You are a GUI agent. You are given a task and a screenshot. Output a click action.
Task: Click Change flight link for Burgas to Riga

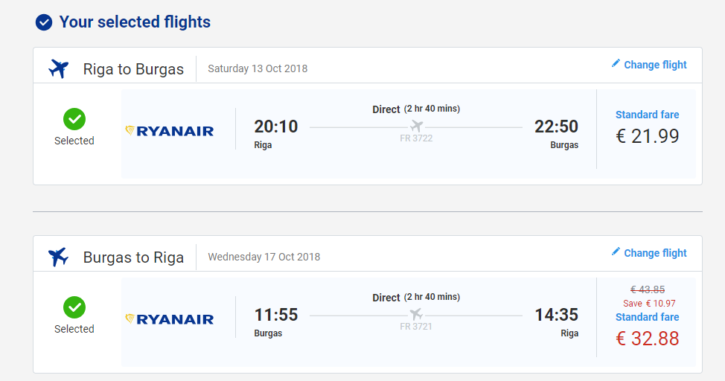pyautogui.click(x=655, y=253)
